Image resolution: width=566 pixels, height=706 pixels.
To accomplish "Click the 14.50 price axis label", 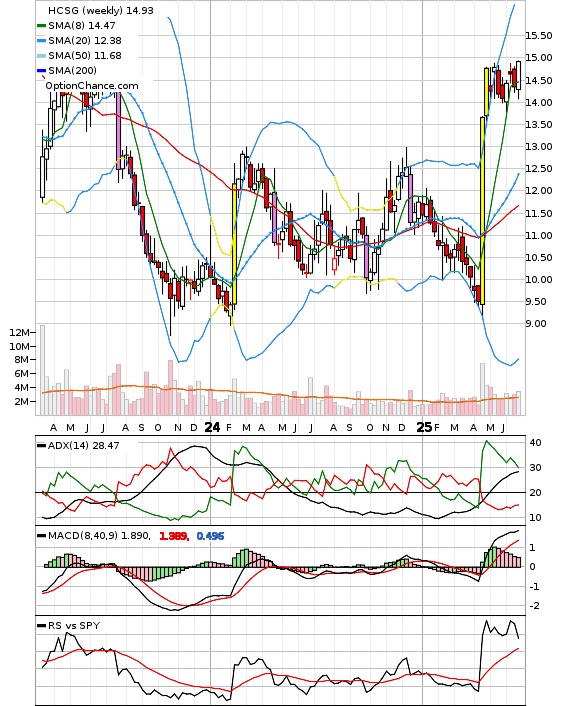I will [x=539, y=81].
